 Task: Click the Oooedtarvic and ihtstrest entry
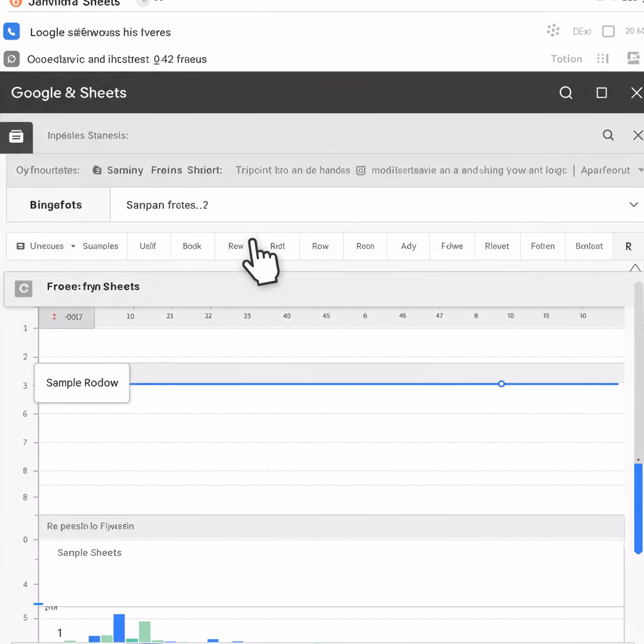pos(116,59)
